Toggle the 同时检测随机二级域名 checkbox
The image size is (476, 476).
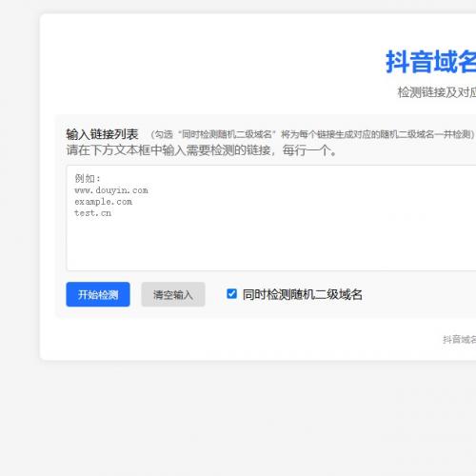point(231,294)
